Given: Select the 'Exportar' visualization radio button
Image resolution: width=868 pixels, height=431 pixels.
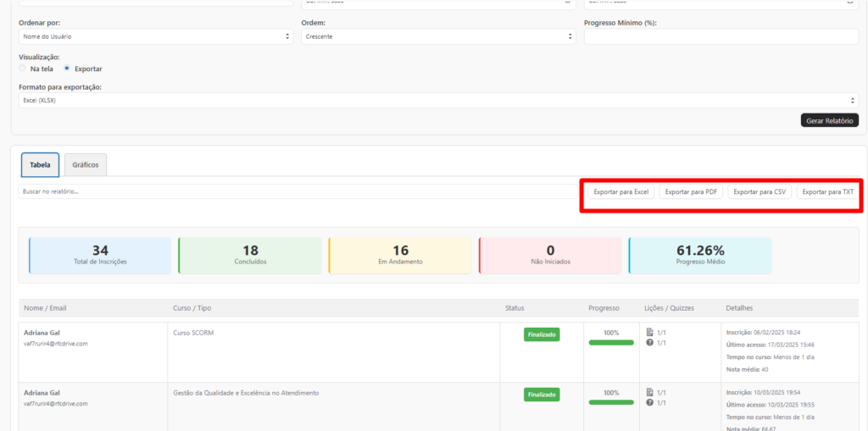Looking at the screenshot, I should pyautogui.click(x=67, y=69).
